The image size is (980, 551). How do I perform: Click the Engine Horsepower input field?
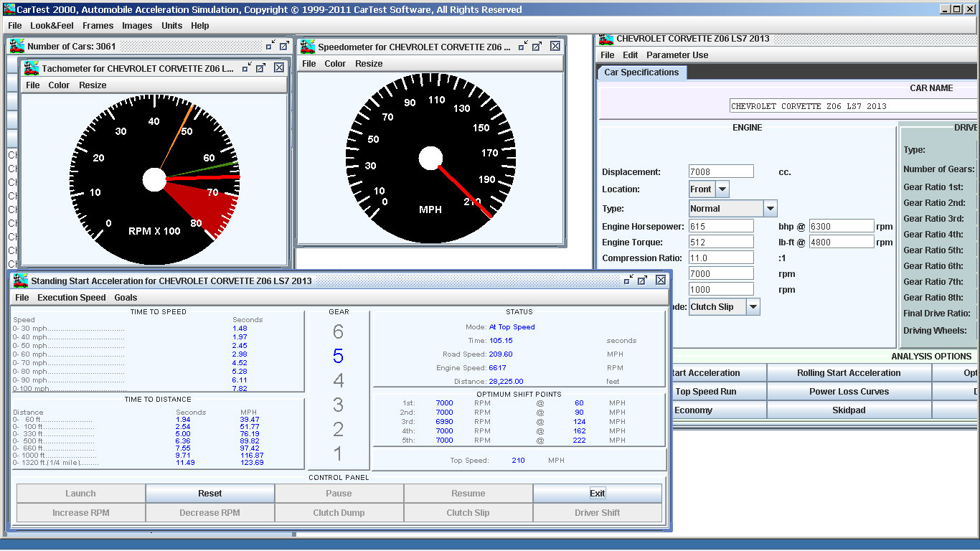pos(721,227)
